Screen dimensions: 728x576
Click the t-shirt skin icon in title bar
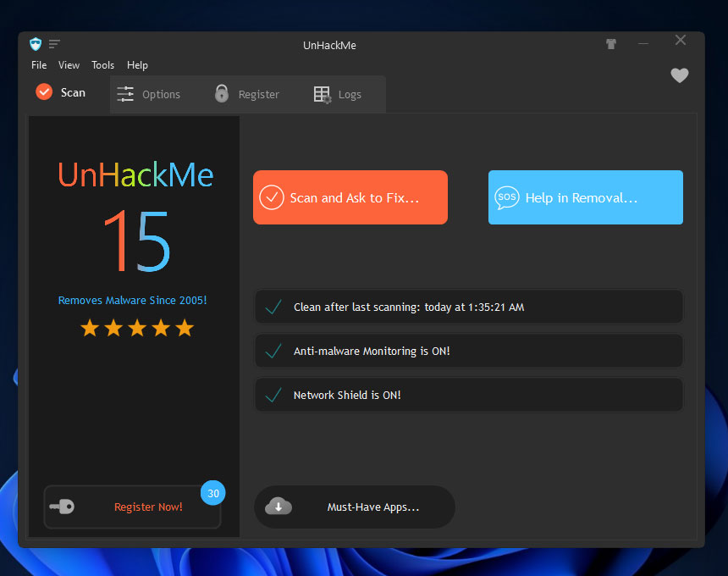611,44
